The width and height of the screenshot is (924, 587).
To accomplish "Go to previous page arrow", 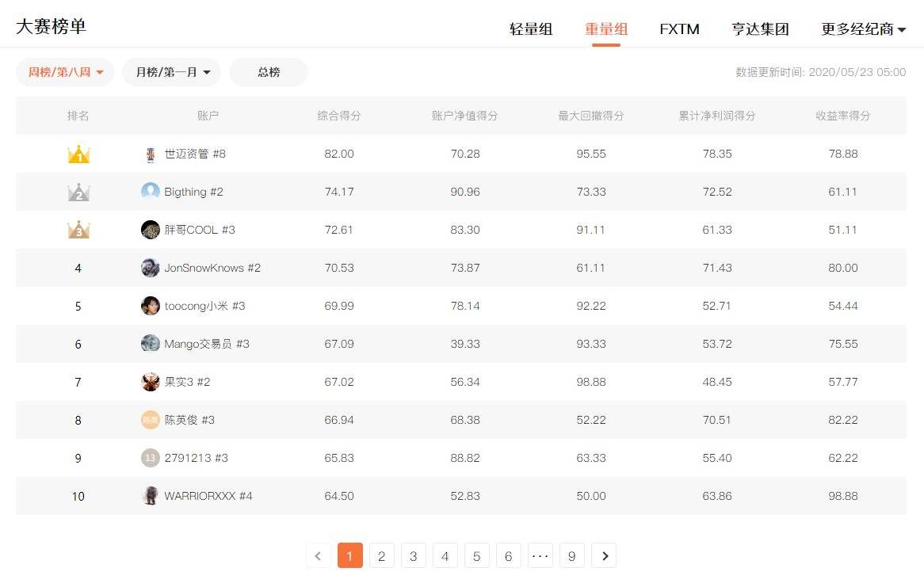I will point(319,556).
